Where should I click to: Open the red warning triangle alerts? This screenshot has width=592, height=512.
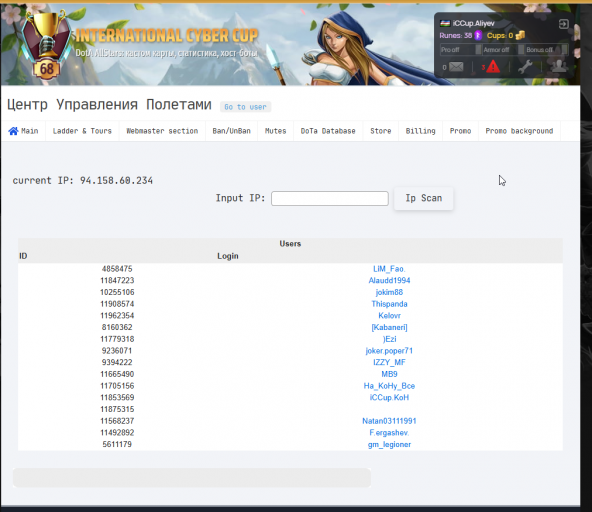(x=493, y=67)
